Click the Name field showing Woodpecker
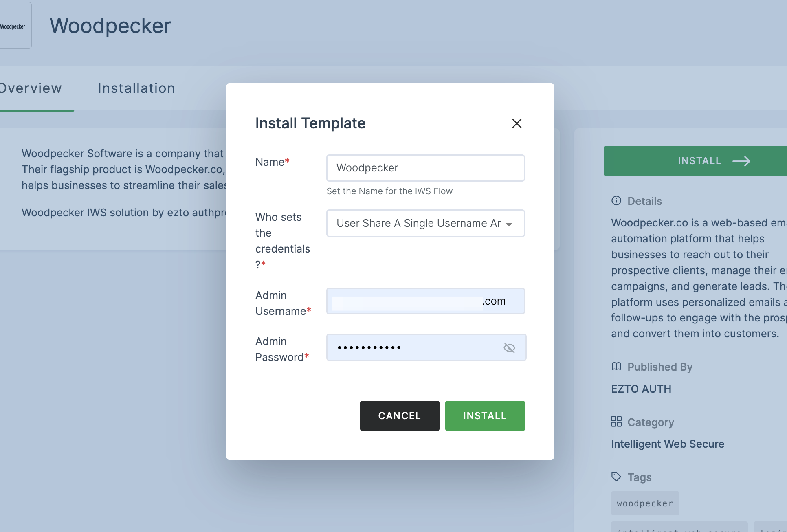 tap(426, 167)
